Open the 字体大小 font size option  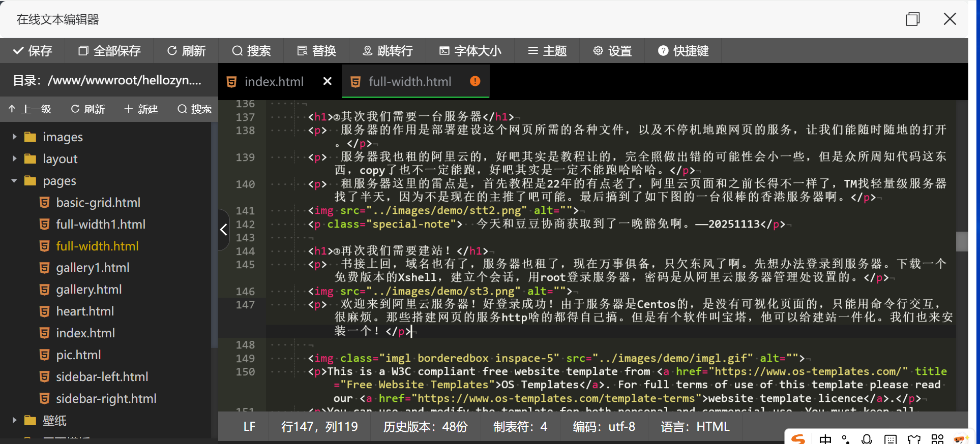pos(470,51)
